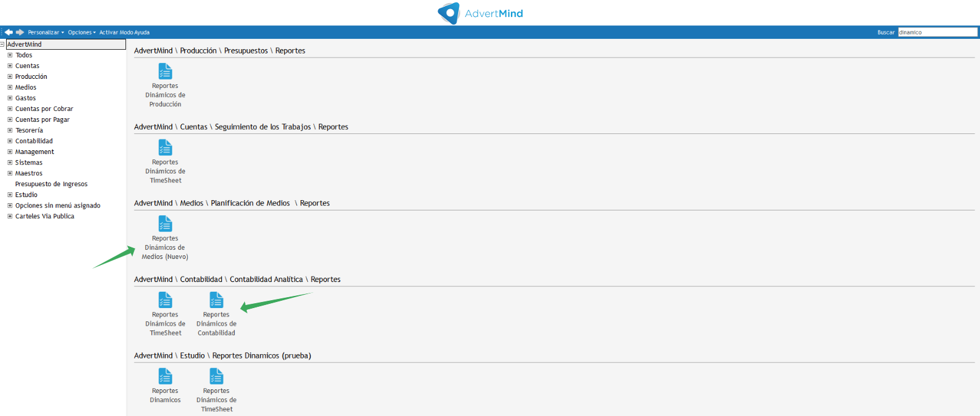Open the Personalizar dropdown menu

(x=45, y=33)
